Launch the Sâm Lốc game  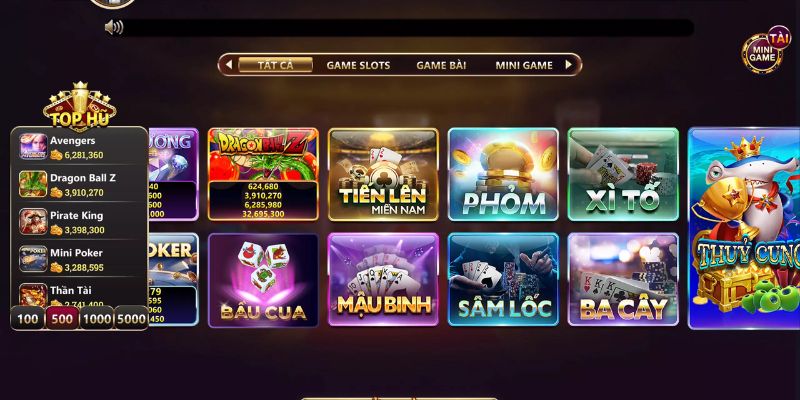click(x=503, y=280)
